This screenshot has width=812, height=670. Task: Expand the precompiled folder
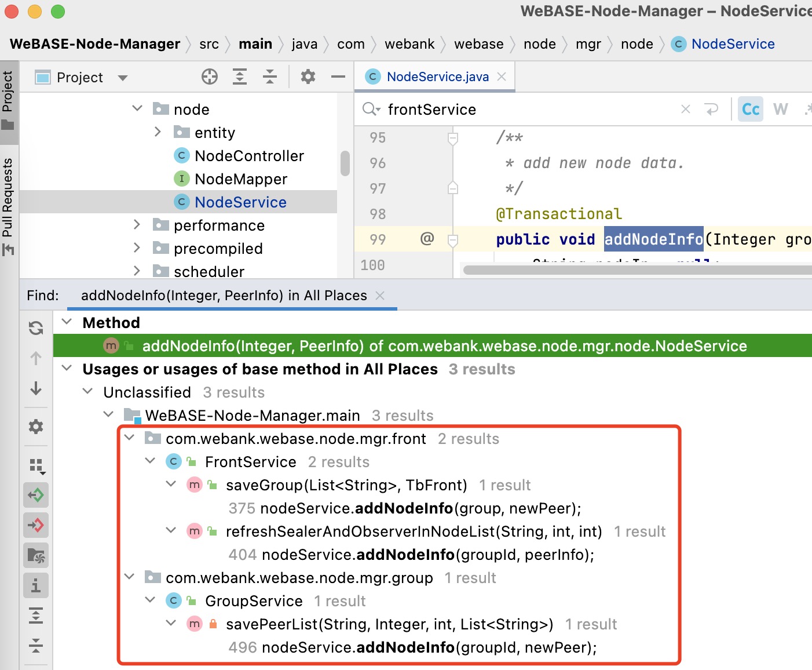pyautogui.click(x=137, y=248)
